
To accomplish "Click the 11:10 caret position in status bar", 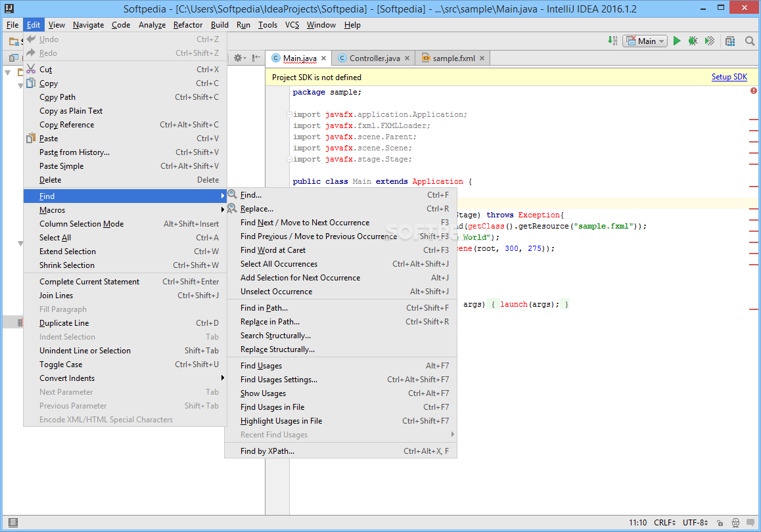I will click(x=637, y=522).
